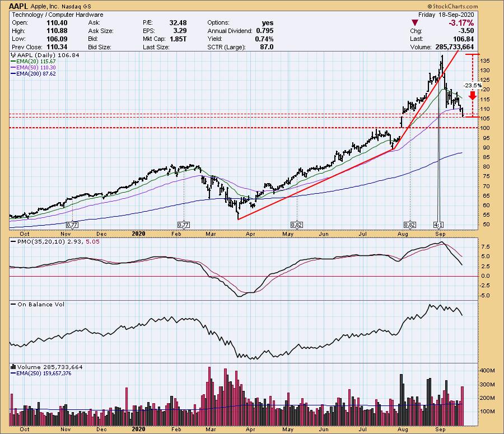
Task: Select the 4:1 split marker near September
Action: tap(438, 225)
